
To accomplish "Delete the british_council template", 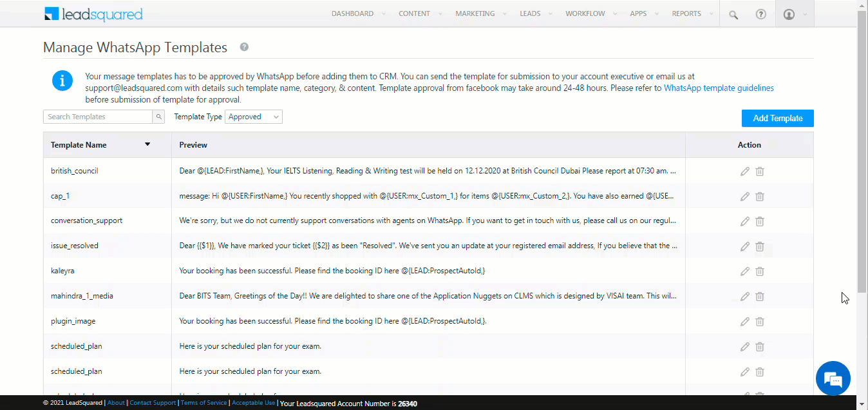I will [760, 171].
